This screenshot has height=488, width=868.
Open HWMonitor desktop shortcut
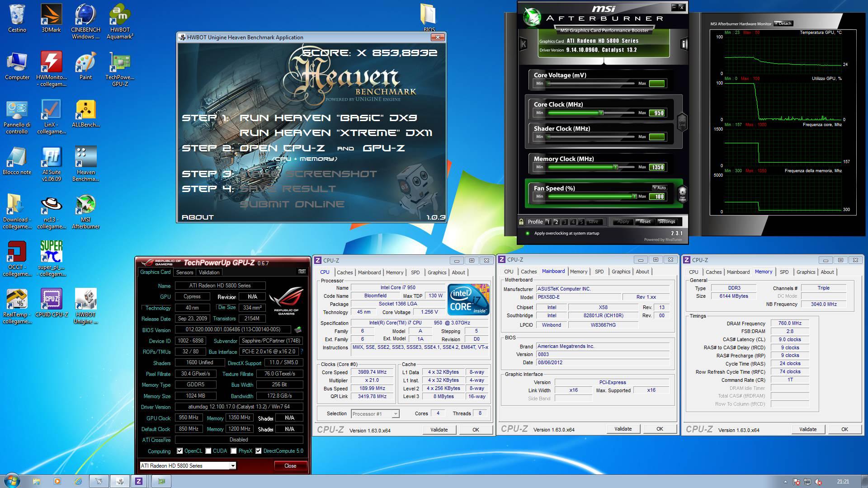coord(51,69)
